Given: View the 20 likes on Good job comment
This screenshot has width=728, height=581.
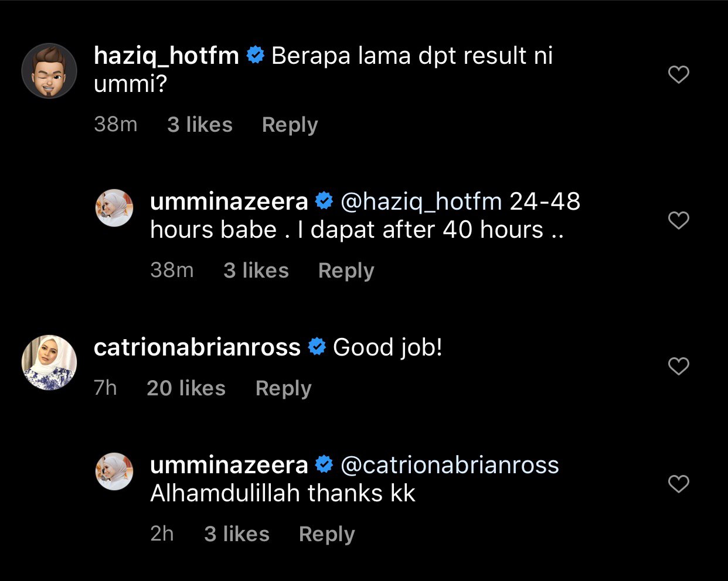Looking at the screenshot, I should (x=186, y=388).
